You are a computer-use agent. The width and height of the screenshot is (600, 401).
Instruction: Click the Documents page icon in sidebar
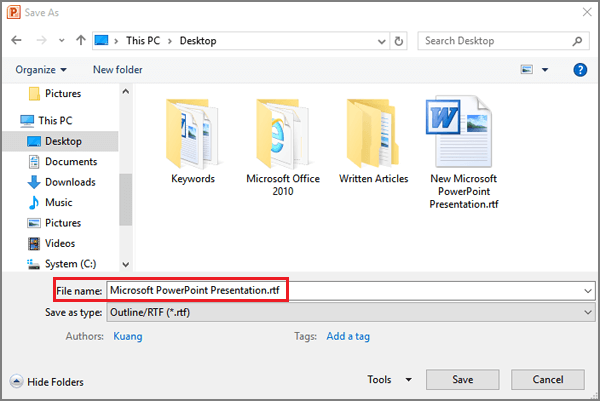(x=34, y=161)
